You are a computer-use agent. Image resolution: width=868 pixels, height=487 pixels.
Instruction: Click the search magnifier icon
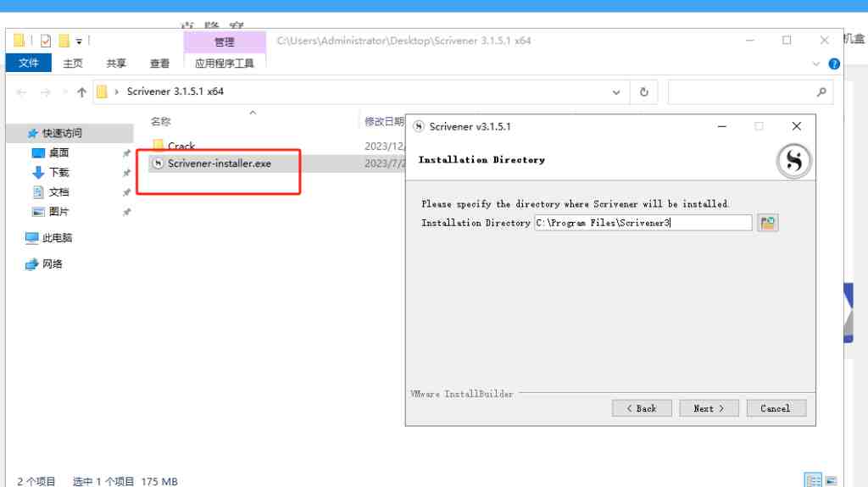coord(821,91)
